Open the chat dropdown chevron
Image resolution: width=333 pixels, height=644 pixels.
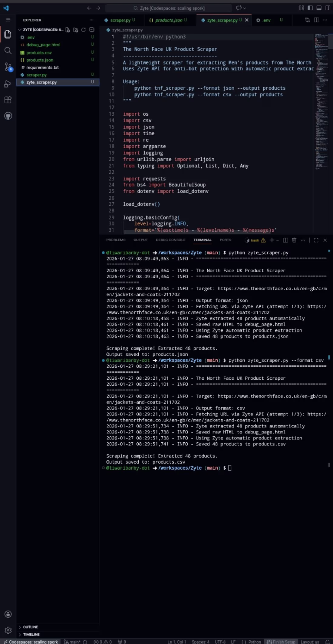[x=245, y=8]
